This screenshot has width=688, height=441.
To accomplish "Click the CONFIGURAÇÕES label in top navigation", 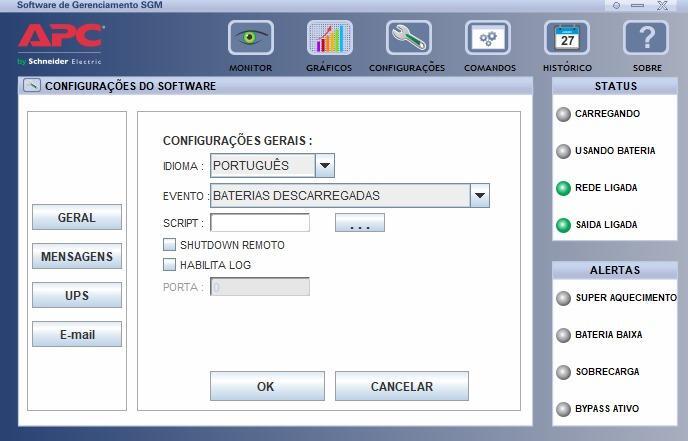I will 407,68.
